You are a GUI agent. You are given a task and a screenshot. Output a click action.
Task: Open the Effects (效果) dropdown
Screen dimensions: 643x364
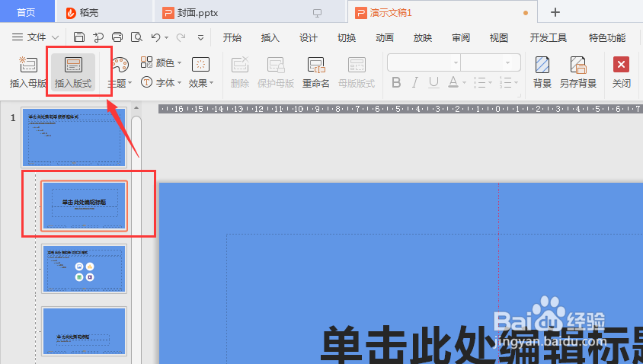pyautogui.click(x=201, y=72)
